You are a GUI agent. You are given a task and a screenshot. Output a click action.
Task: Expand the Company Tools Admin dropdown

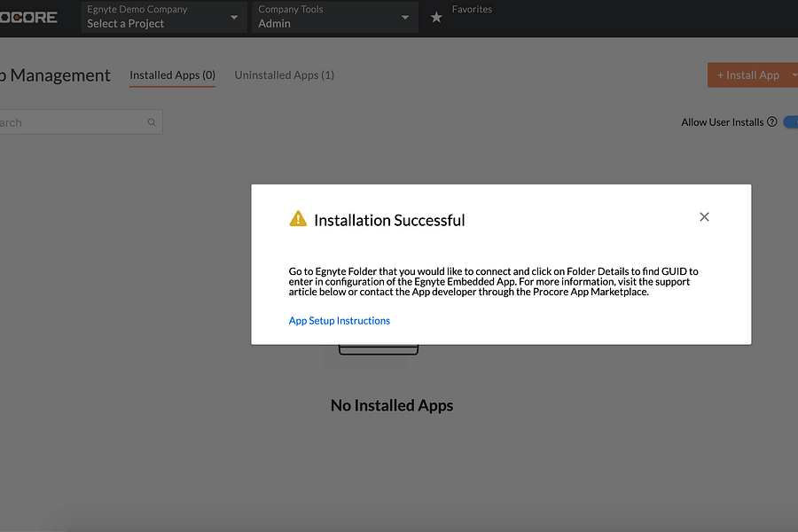coord(333,16)
